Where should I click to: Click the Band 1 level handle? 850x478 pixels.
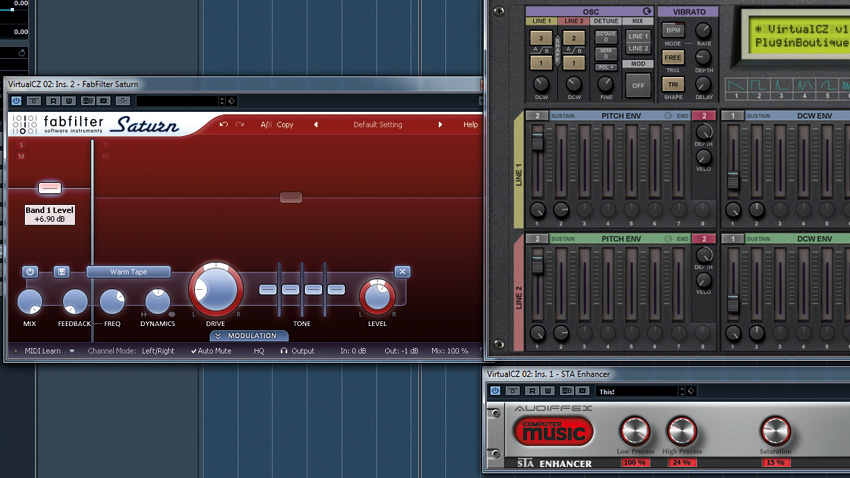click(50, 188)
